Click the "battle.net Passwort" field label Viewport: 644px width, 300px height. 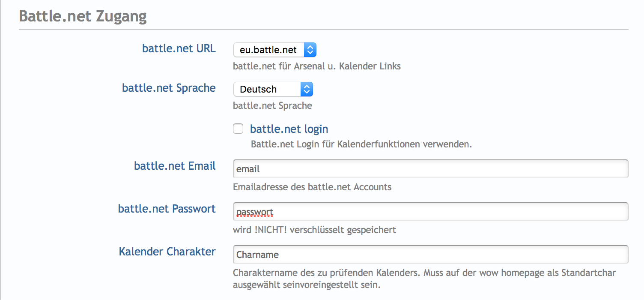167,209
